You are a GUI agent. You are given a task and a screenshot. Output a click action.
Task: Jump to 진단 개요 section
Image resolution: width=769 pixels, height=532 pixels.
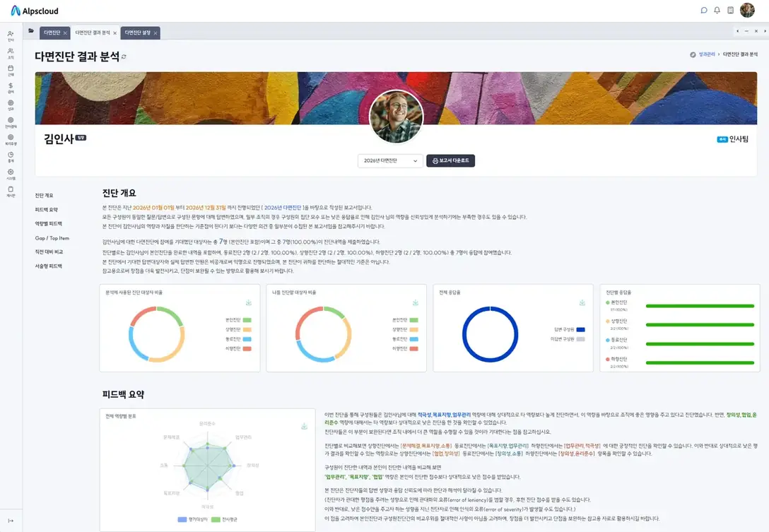(x=44, y=196)
